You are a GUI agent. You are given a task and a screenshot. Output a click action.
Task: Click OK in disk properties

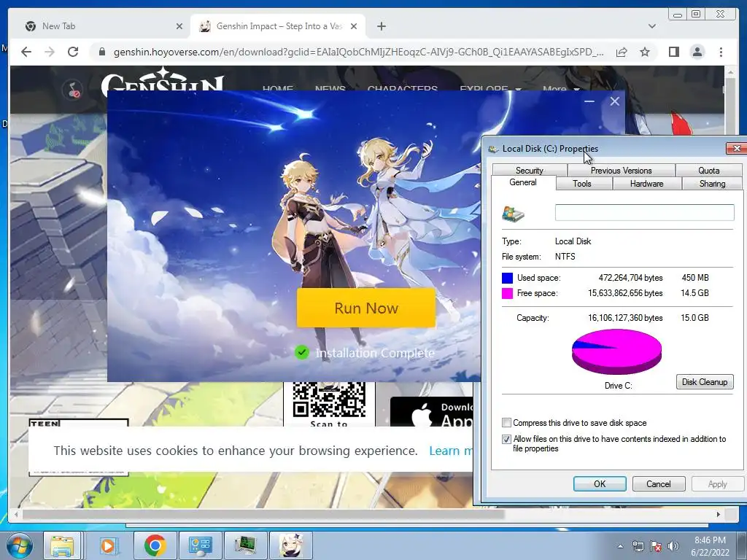click(x=600, y=484)
